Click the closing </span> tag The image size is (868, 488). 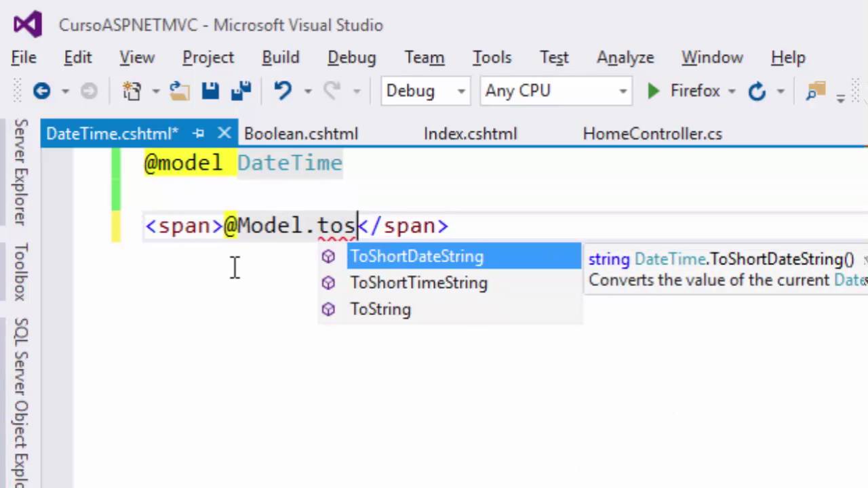(403, 226)
